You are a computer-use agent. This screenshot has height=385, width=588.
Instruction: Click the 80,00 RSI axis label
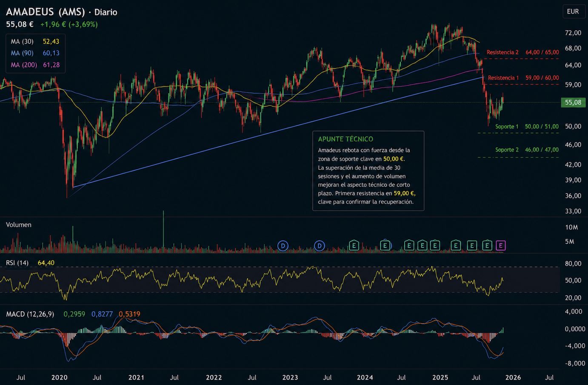click(x=573, y=263)
